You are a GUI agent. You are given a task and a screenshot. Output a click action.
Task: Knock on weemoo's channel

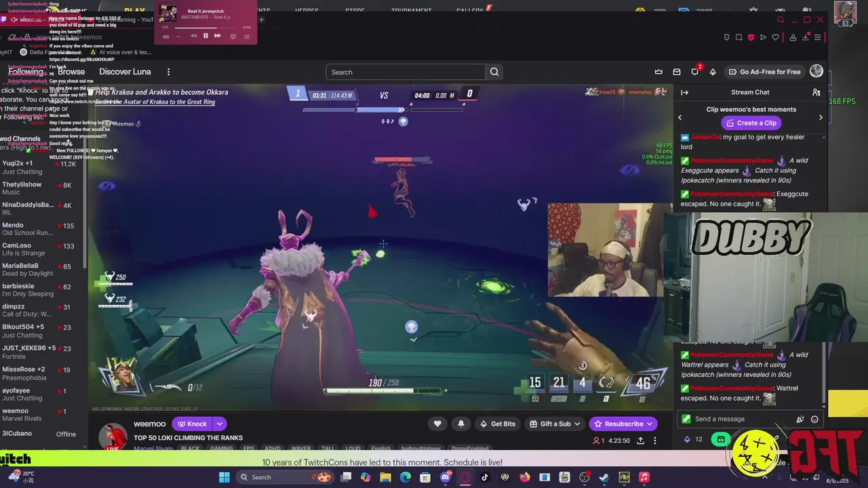tap(192, 424)
